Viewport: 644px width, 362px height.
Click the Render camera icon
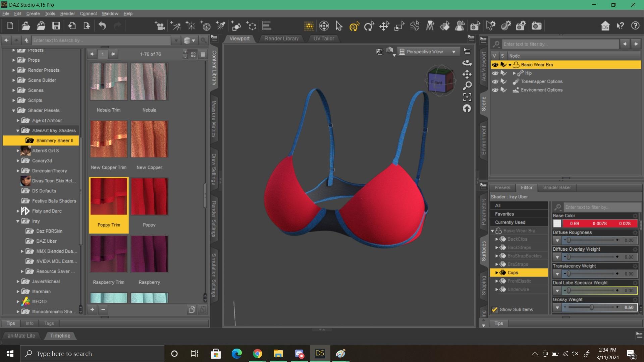pyautogui.click(x=536, y=26)
